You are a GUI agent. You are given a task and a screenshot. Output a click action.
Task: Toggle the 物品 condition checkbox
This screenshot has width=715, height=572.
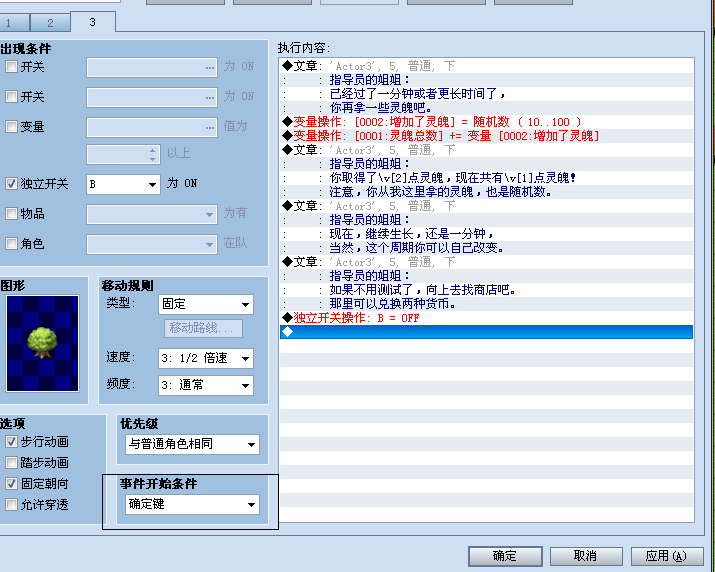11,213
